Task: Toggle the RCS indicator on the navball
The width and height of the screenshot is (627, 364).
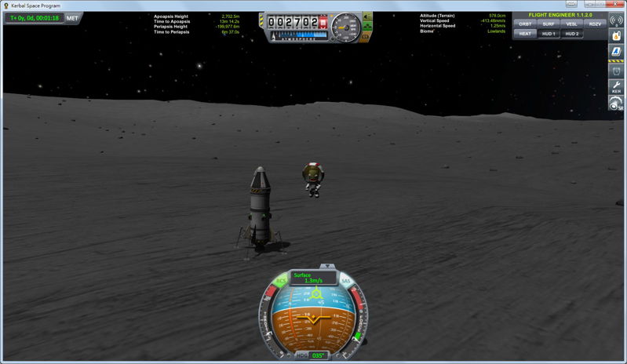Action: point(281,281)
